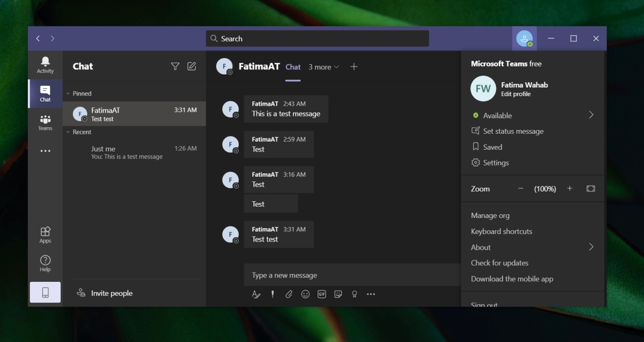The image size is (644, 342).
Task: Open the Emoji picker
Action: 305,294
